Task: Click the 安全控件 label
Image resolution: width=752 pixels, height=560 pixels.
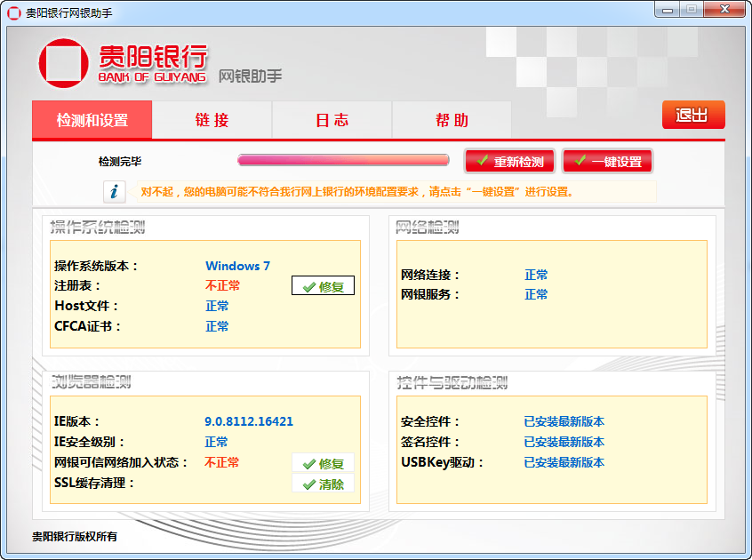Action: click(x=430, y=421)
